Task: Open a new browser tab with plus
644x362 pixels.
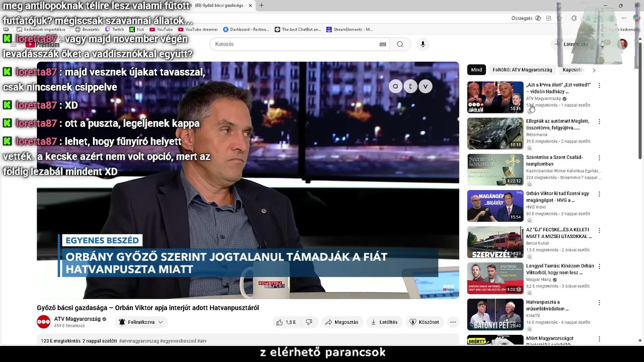Action: (x=261, y=6)
